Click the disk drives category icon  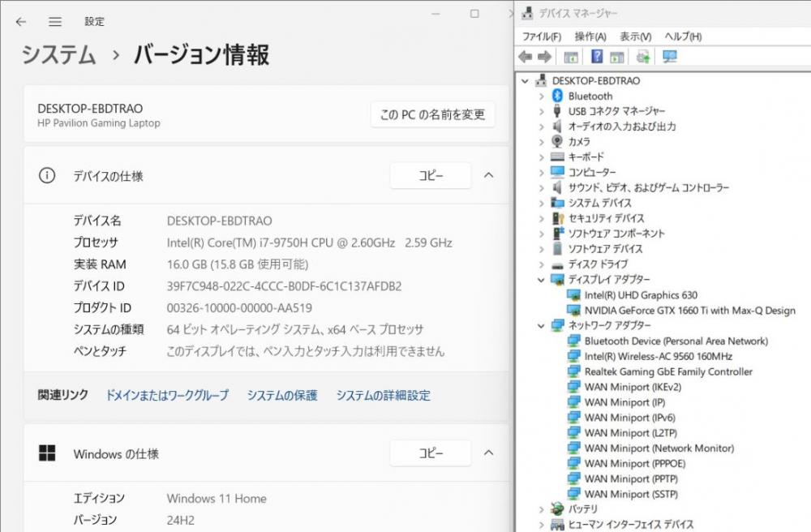coord(557,265)
